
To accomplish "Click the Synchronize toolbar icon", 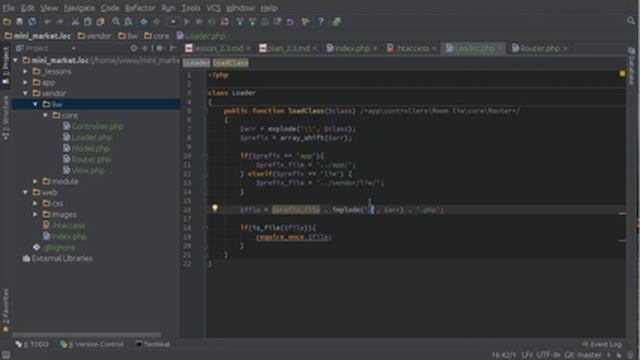I will (32, 22).
